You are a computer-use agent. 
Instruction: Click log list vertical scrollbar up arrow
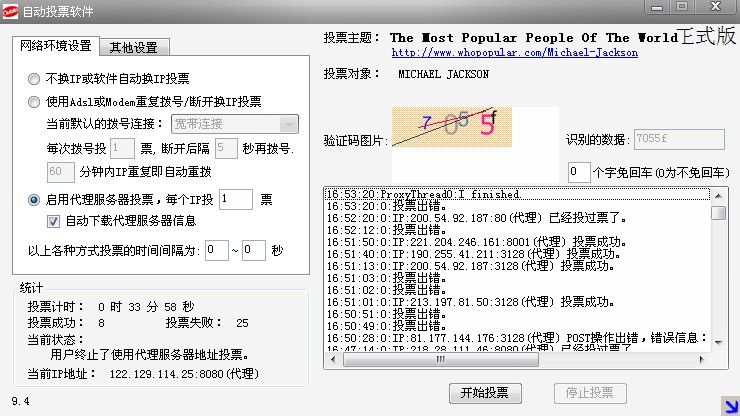pos(718,196)
